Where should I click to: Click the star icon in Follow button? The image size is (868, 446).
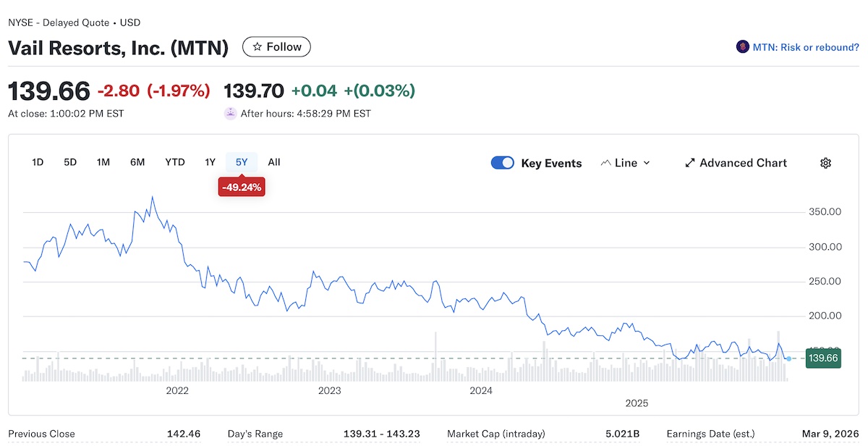257,47
